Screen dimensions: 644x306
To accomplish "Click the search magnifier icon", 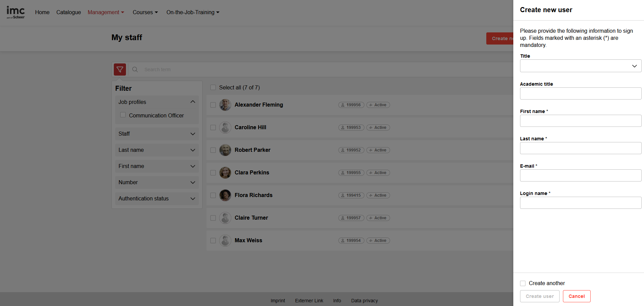I will click(x=135, y=69).
